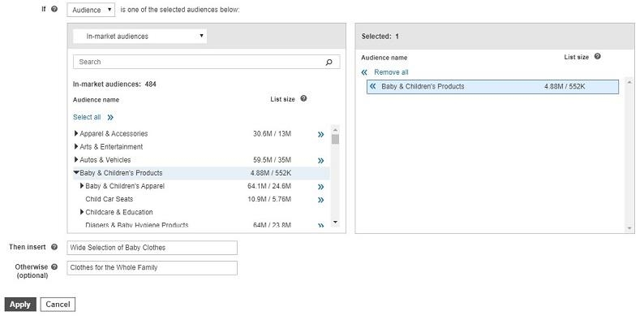The height and width of the screenshot is (316, 644).
Task: Add Apparel & Accessories via double-arrow
Action: 320,134
